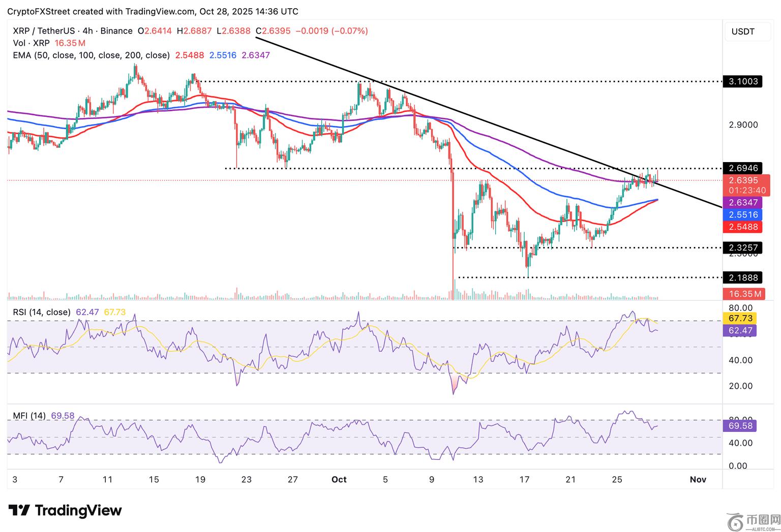Expand the EMA indicator legend settings
Image resolution: width=781 pixels, height=532 pixels.
[92, 55]
